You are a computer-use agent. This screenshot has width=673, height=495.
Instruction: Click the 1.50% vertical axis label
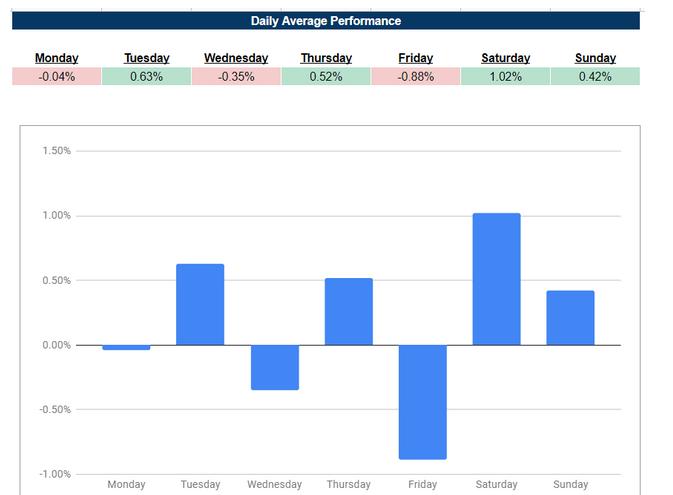pos(57,151)
